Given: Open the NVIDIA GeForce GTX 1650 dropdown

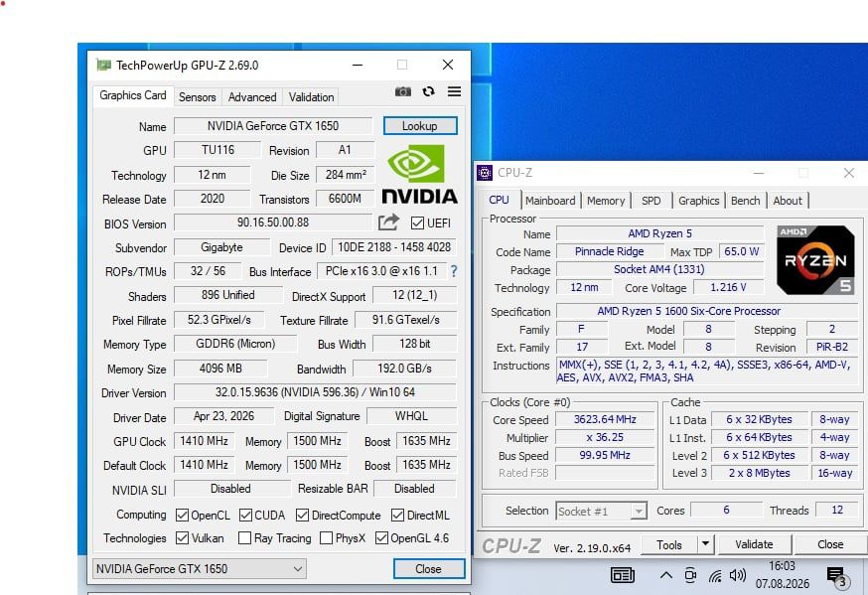Looking at the screenshot, I should (200, 568).
